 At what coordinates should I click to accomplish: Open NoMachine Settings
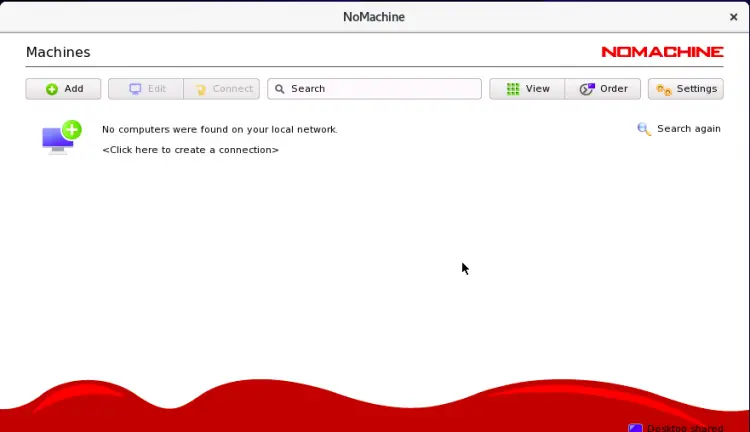click(686, 89)
